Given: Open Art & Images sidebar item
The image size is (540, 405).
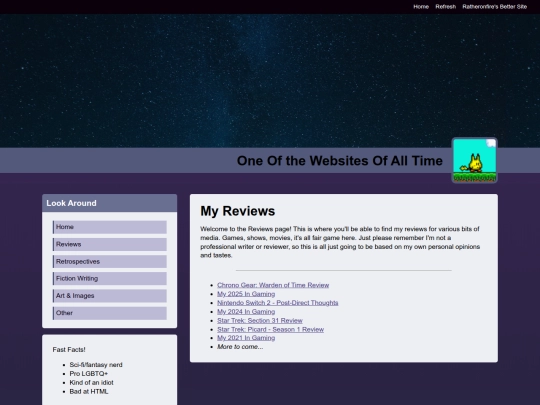Looking at the screenshot, I should (x=110, y=296).
